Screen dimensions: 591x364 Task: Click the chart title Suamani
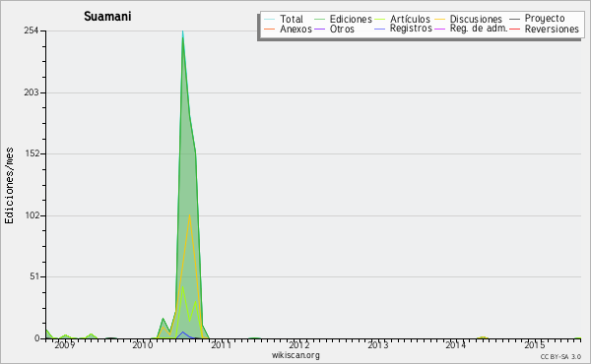pyautogui.click(x=107, y=16)
